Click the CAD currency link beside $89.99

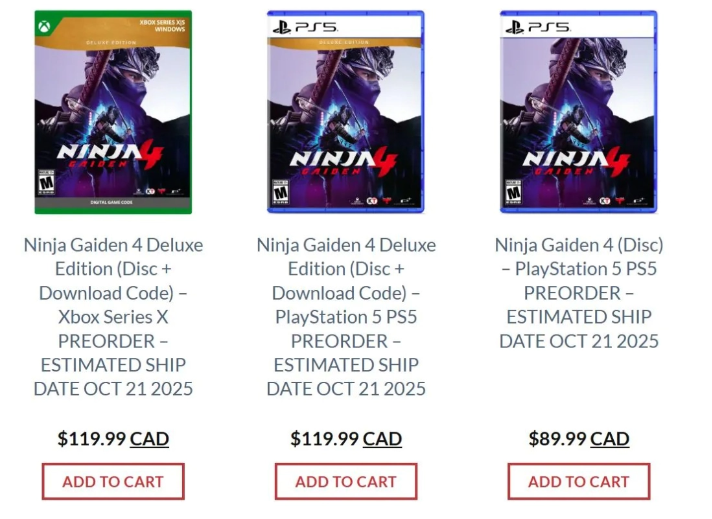pos(610,438)
